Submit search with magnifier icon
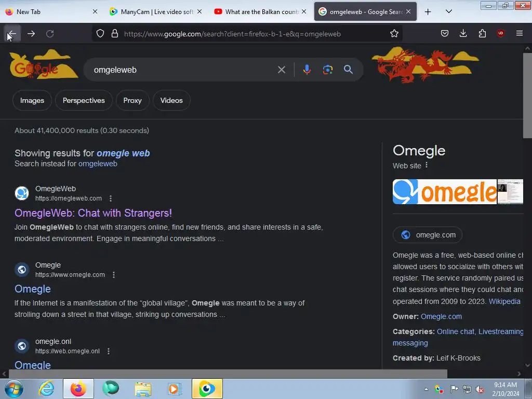This screenshot has width=532, height=399. point(348,70)
